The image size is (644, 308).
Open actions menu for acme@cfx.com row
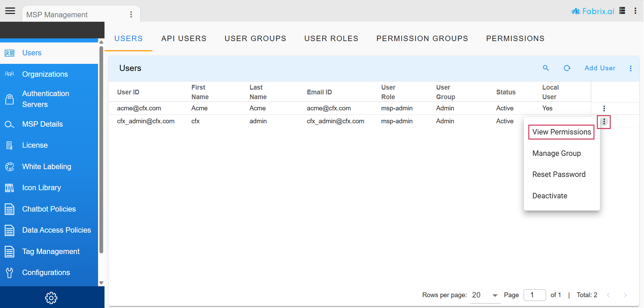tap(604, 108)
